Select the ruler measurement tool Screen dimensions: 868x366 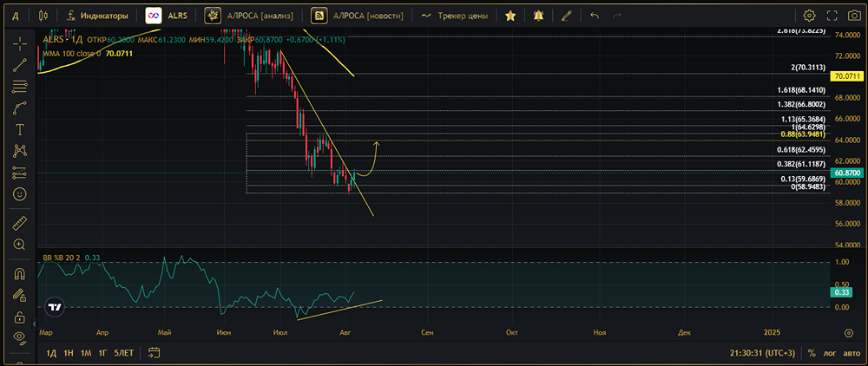pos(19,223)
